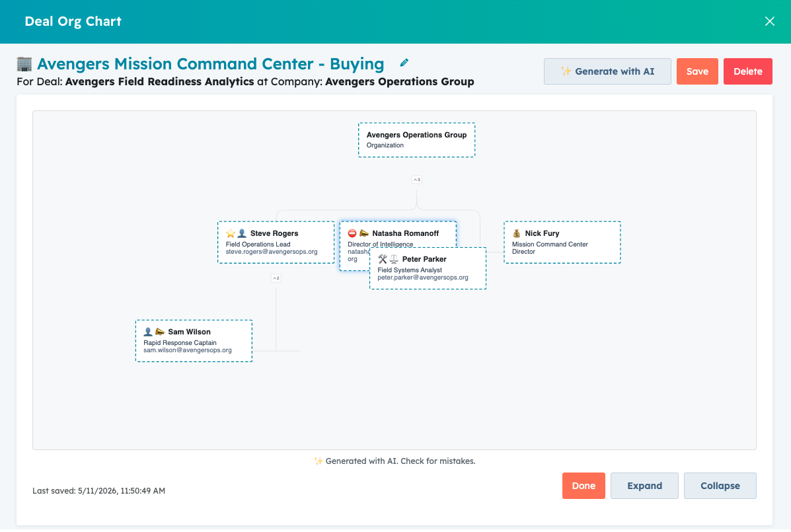791x532 pixels.
Task: Click the Done button
Action: 584,486
